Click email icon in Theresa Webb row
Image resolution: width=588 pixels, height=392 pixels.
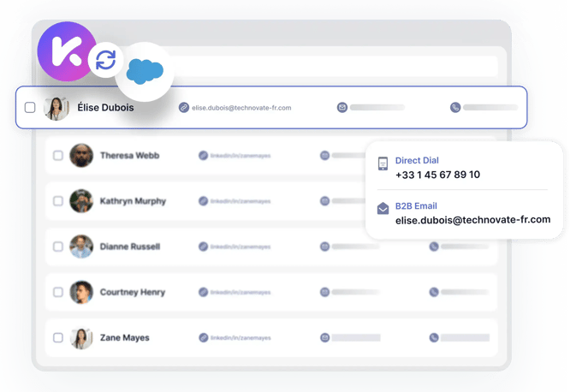(x=324, y=155)
